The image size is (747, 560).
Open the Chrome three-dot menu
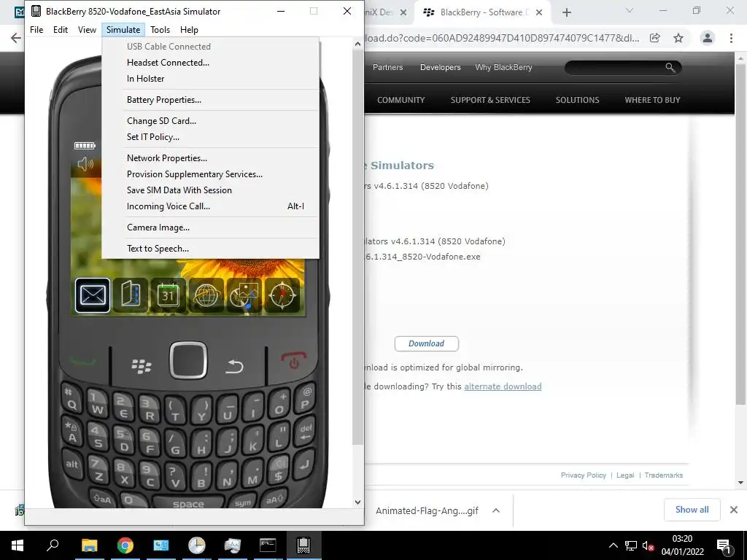[731, 38]
